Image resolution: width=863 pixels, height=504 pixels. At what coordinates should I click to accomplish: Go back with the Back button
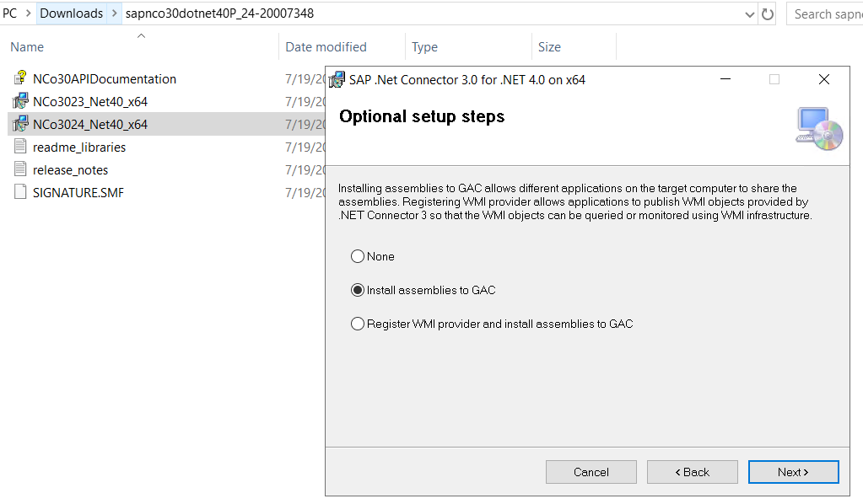[693, 472]
